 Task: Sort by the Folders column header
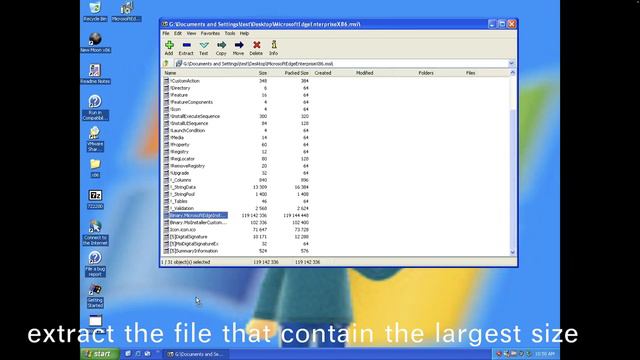(426, 73)
